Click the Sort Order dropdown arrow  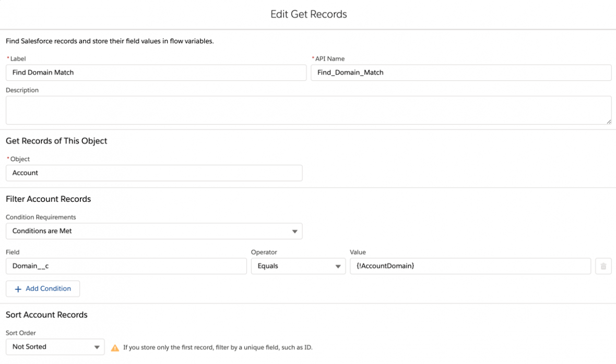click(97, 347)
